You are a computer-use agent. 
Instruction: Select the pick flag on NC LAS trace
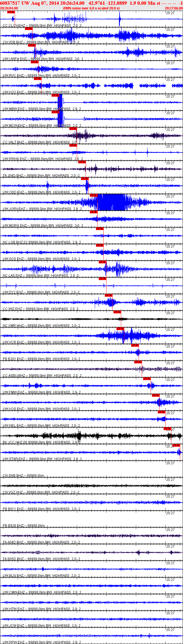pyautogui.click(x=103, y=262)
